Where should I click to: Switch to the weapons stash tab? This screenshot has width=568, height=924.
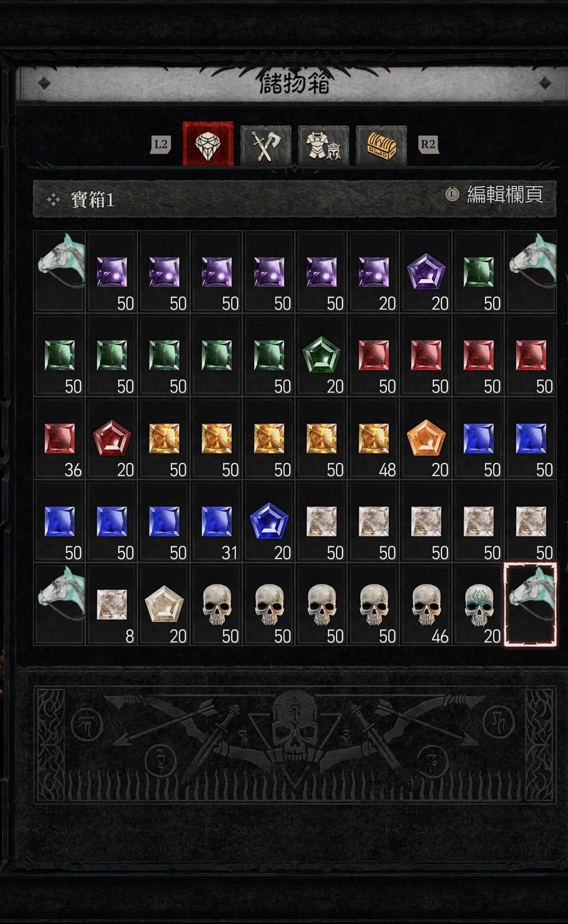tap(266, 145)
